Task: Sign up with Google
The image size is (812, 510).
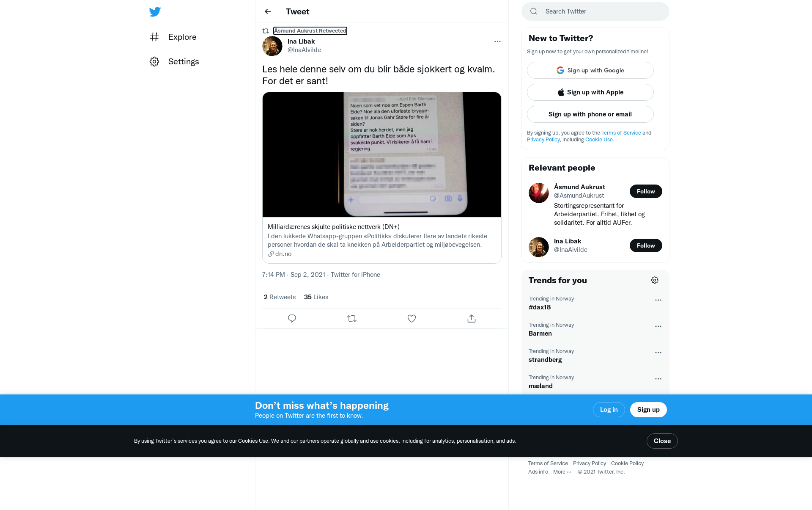Action: pyautogui.click(x=590, y=70)
